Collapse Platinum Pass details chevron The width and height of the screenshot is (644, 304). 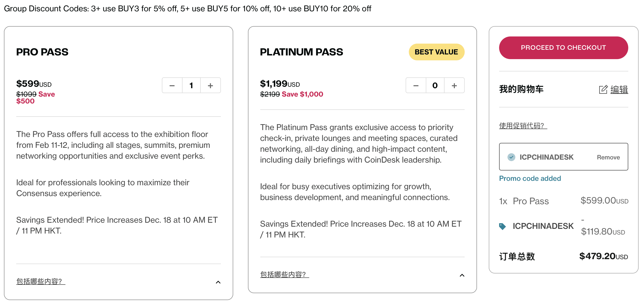462,275
